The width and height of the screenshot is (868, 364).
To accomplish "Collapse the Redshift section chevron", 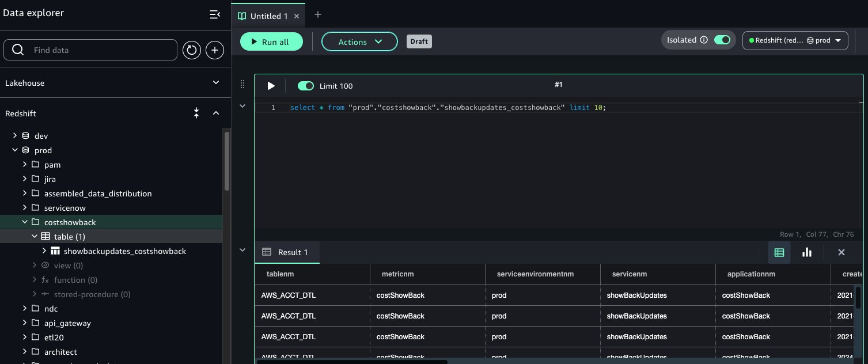I will 216,113.
